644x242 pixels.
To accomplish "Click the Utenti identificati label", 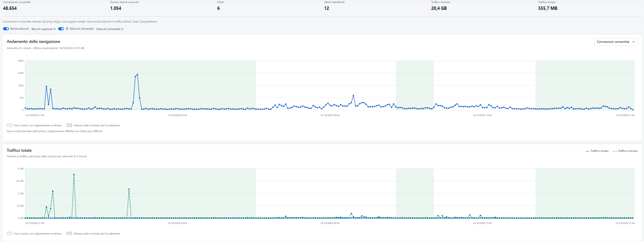I will click(x=334, y=2).
